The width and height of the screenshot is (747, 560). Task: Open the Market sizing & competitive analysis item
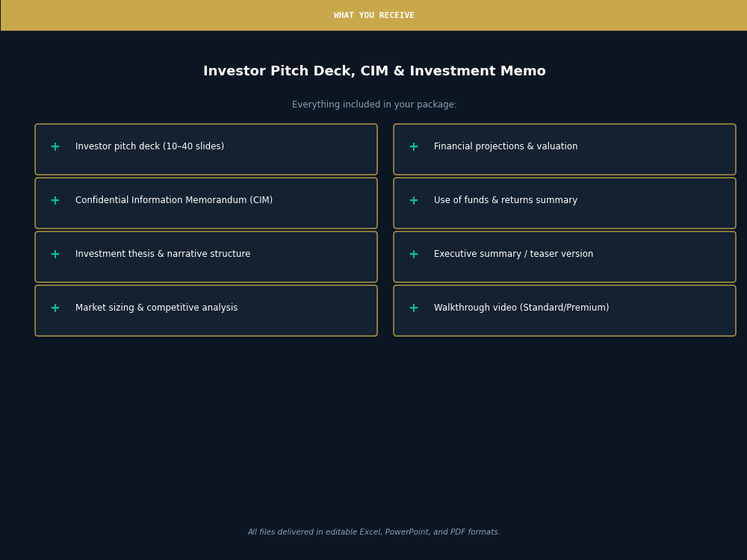206,311
